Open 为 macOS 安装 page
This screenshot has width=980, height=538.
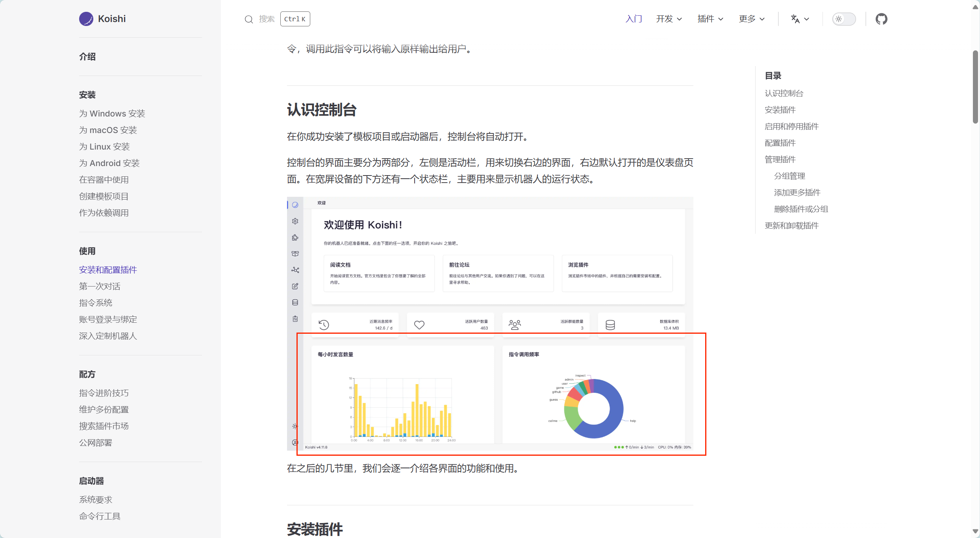[108, 130]
